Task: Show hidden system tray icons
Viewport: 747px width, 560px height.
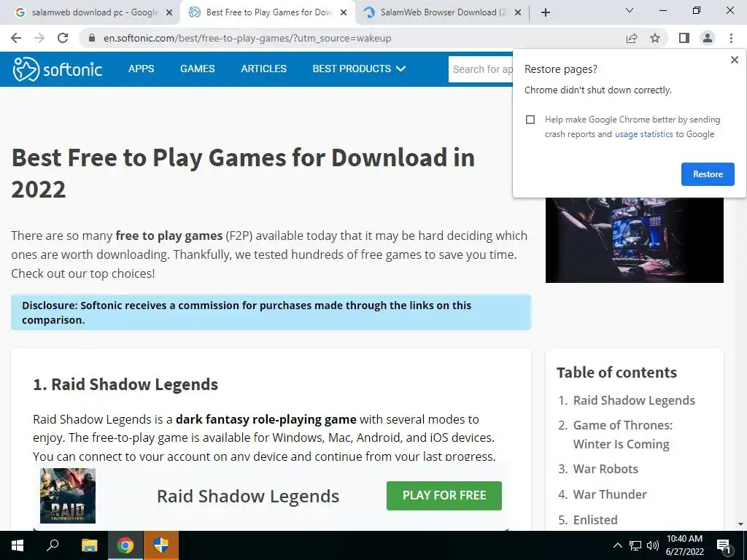Action: (617, 545)
